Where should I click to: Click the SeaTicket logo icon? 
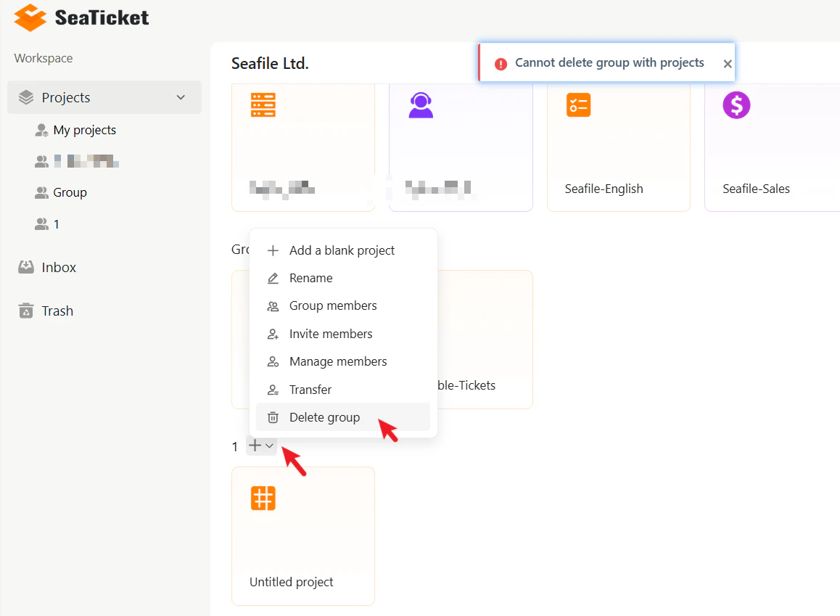pyautogui.click(x=30, y=17)
